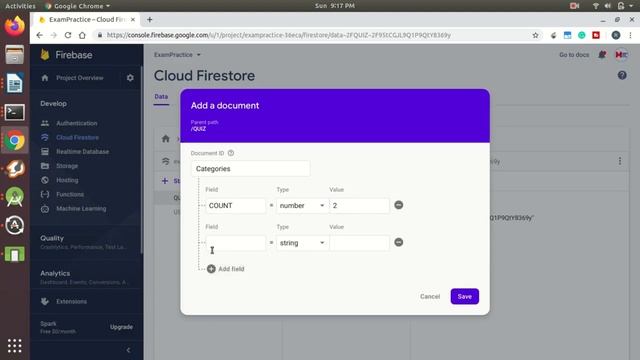
Task: Open Chrome home page button
Action: pyautogui.click(x=82, y=35)
